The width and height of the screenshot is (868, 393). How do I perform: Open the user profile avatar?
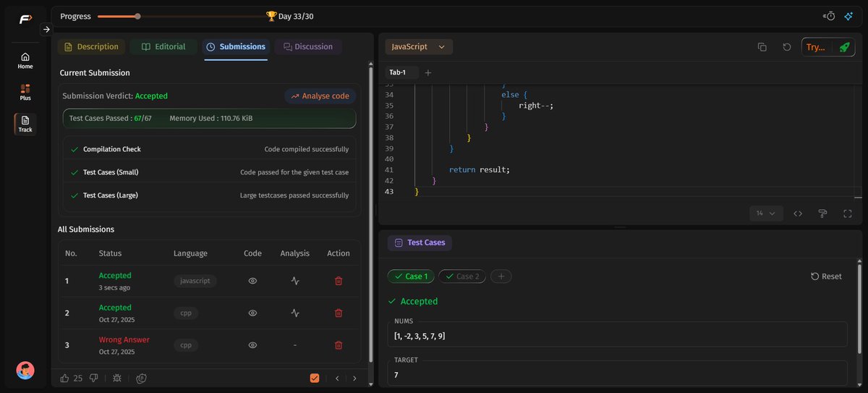click(25, 370)
